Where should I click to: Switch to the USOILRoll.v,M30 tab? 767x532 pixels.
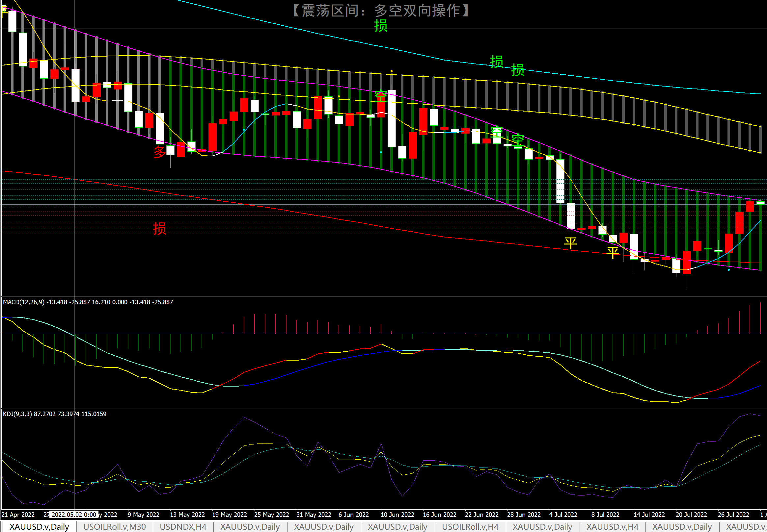tap(114, 527)
